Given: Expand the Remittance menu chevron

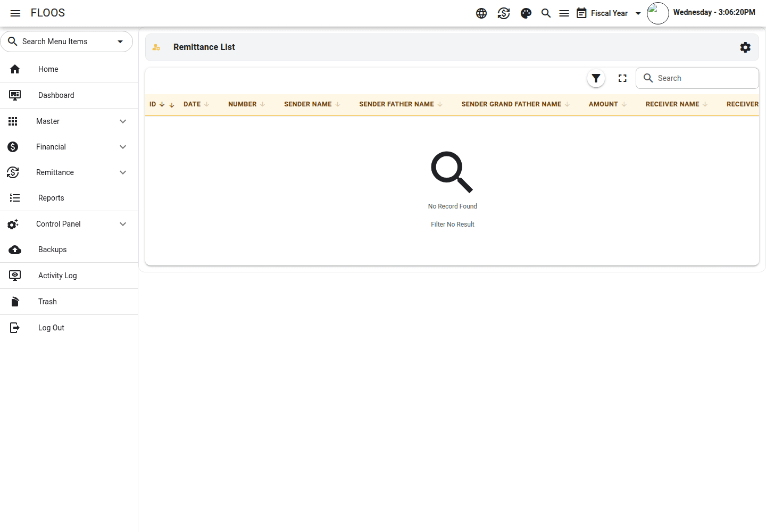Looking at the screenshot, I should [x=123, y=172].
